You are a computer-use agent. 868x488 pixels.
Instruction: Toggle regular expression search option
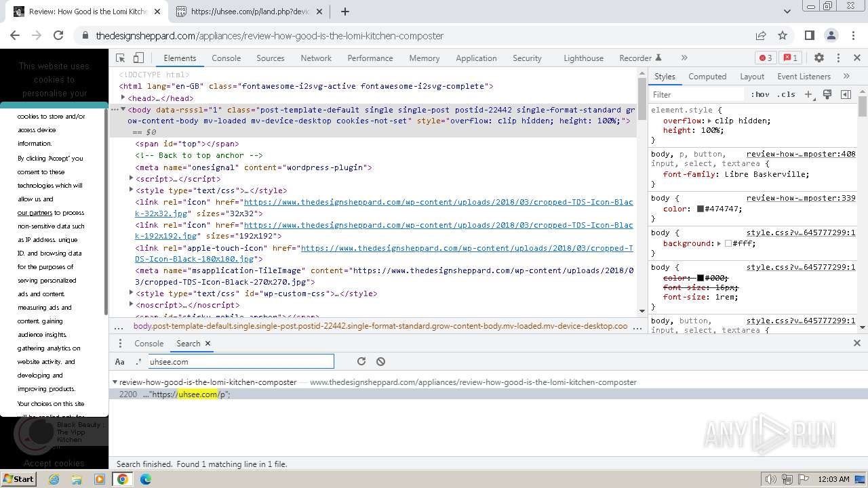[x=138, y=362]
